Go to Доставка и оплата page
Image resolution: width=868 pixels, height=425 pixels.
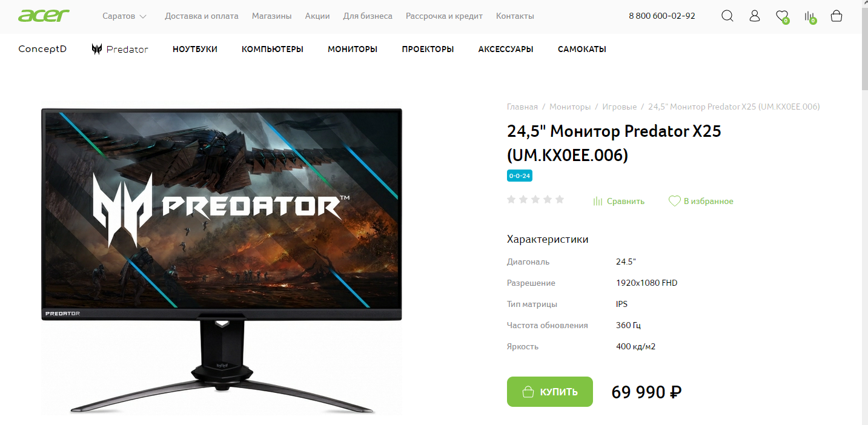click(202, 16)
